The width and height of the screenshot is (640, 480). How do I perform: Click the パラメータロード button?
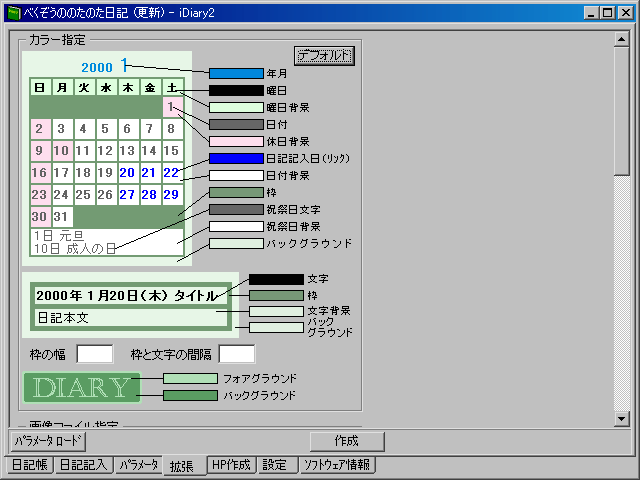click(x=49, y=440)
